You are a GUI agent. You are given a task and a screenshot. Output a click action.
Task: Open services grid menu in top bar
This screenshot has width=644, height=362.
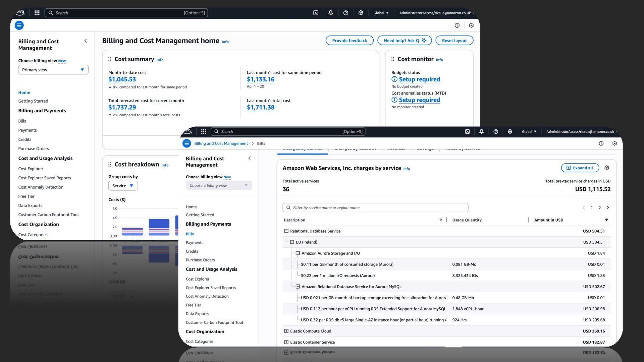pyautogui.click(x=37, y=13)
